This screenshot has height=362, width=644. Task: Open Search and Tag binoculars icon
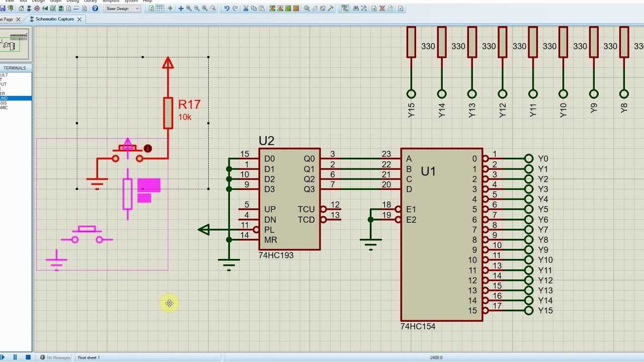click(356, 9)
